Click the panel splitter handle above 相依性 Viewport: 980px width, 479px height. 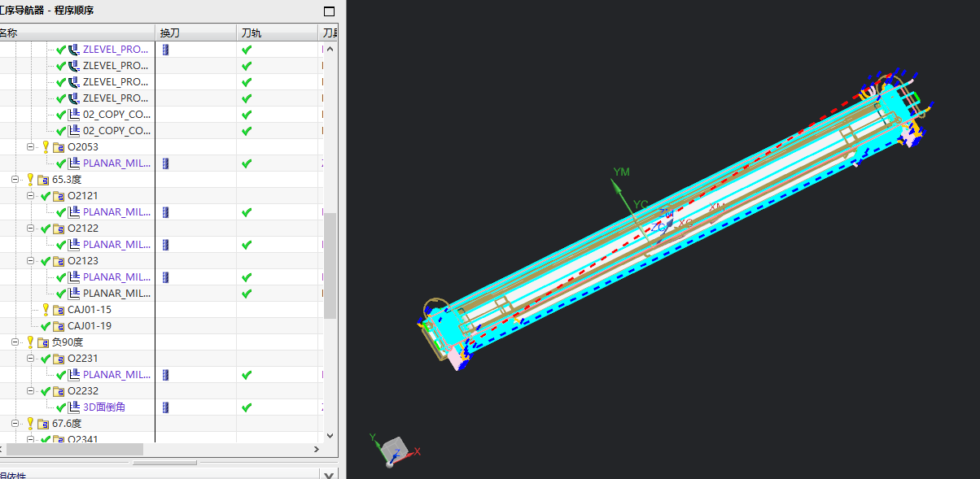coord(165,463)
